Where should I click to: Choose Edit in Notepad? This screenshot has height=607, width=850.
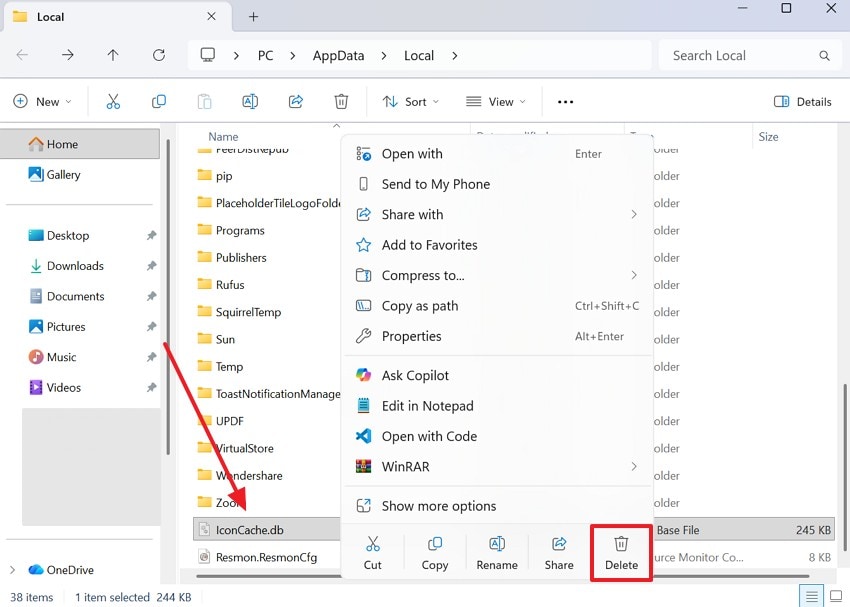point(497,406)
